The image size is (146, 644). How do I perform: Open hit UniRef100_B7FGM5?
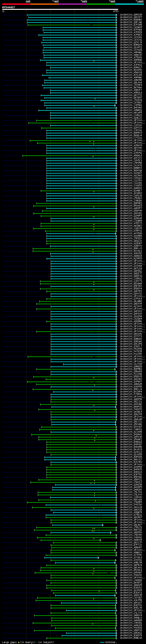coord(131,25)
